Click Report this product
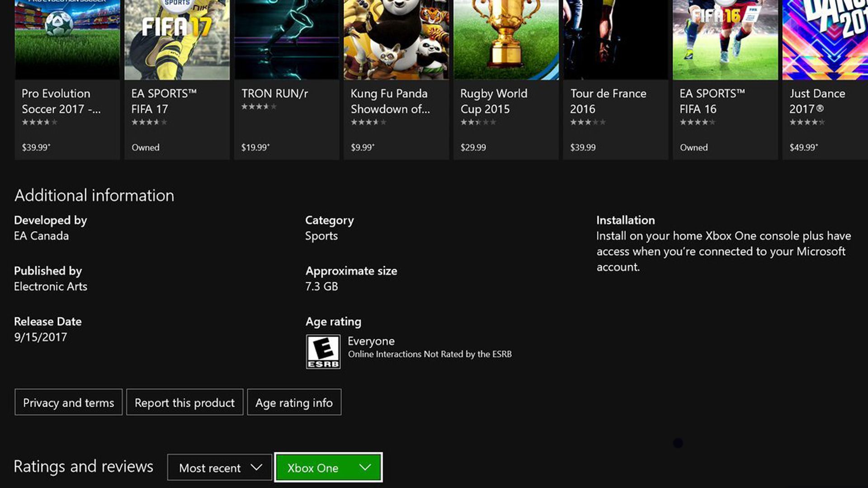This screenshot has height=488, width=868. click(x=184, y=402)
